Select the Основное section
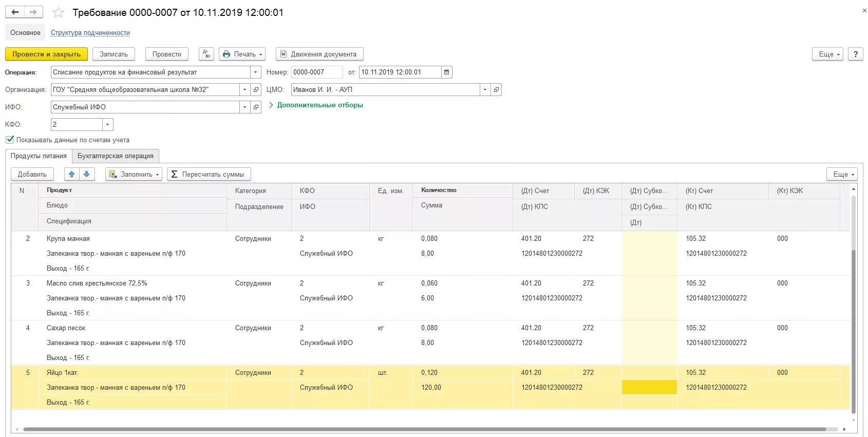The image size is (868, 437). coord(25,32)
